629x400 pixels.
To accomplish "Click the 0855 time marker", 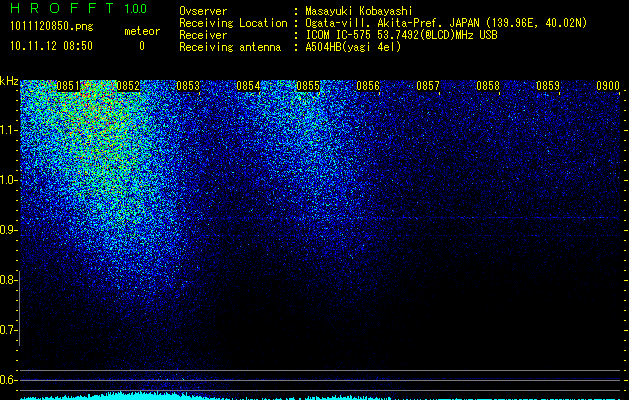I will tap(308, 86).
